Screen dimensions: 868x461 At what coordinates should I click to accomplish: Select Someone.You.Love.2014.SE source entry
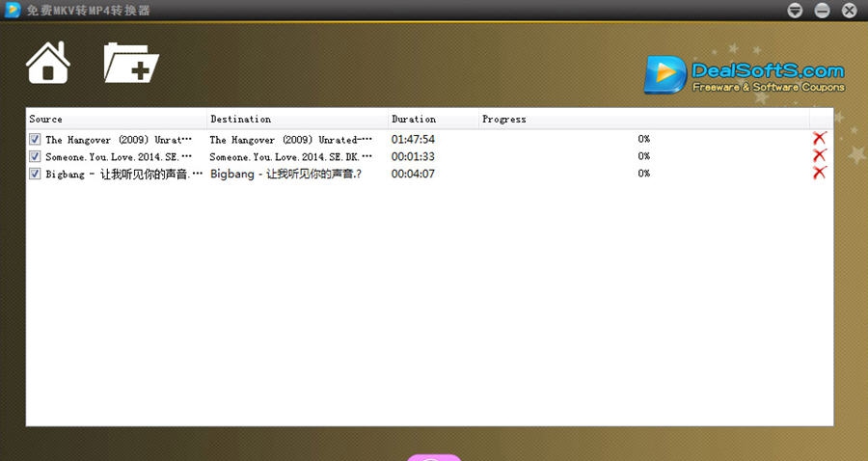[119, 156]
